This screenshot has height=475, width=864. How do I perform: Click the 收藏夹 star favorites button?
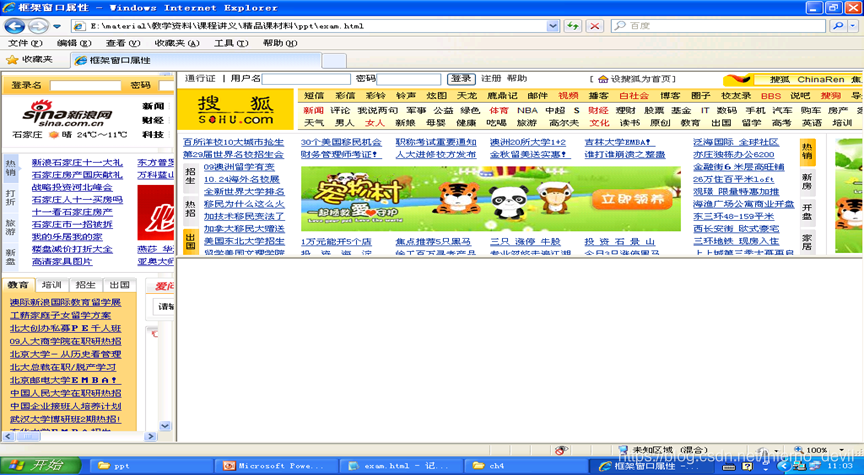pyautogui.click(x=29, y=60)
